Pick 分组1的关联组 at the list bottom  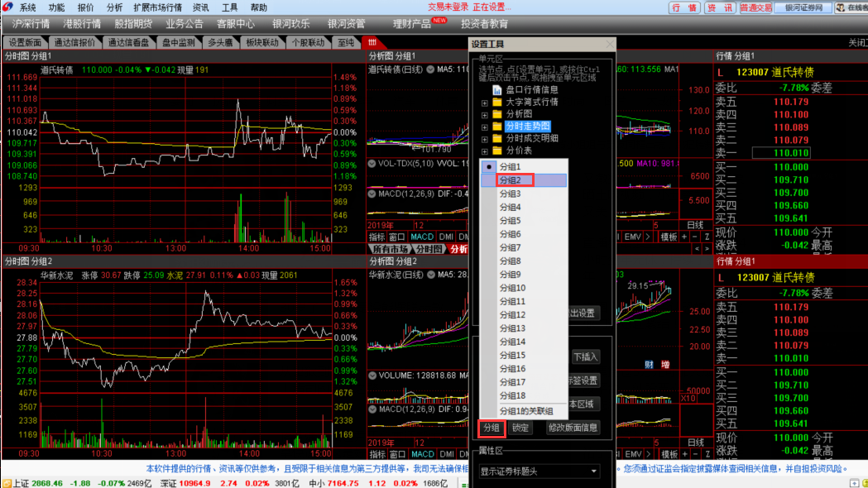point(525,411)
